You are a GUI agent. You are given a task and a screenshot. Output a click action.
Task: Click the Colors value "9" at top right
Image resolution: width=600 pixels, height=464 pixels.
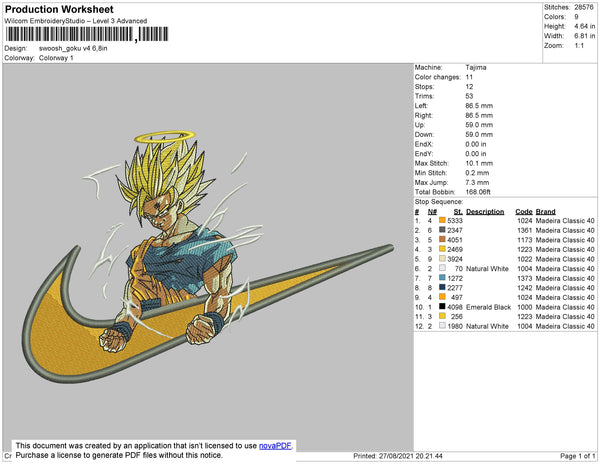[576, 17]
